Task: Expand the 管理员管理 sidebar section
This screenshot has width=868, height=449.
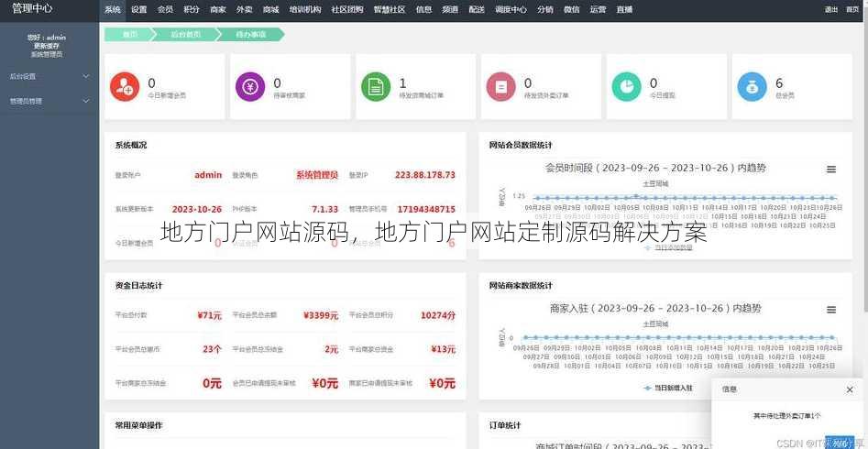Action: point(49,102)
